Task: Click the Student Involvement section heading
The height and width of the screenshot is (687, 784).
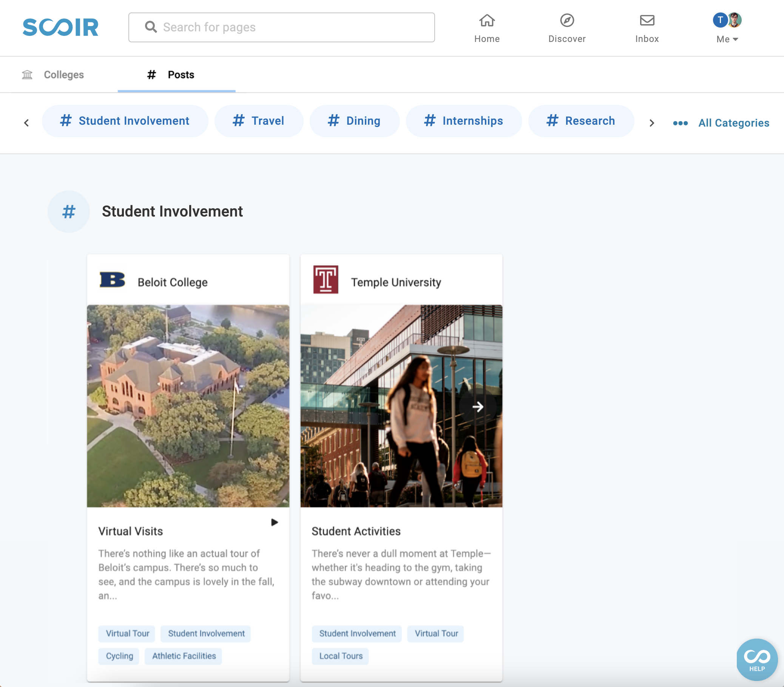Action: pos(173,212)
